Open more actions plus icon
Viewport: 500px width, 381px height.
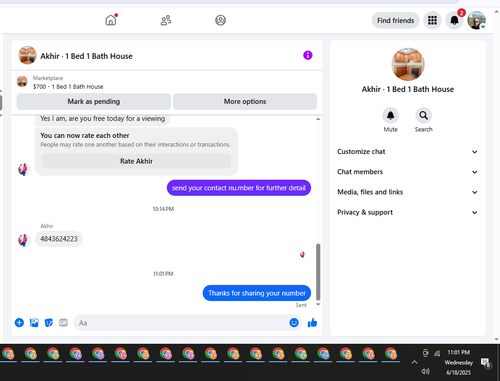[x=19, y=323]
